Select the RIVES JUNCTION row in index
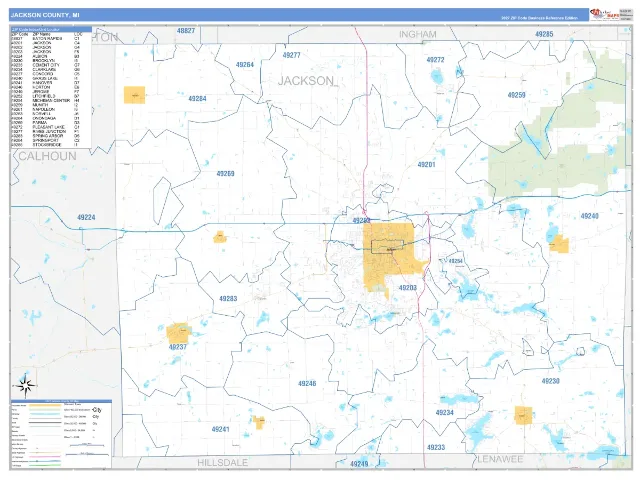Screen dimensions: 640x480 tap(47, 131)
